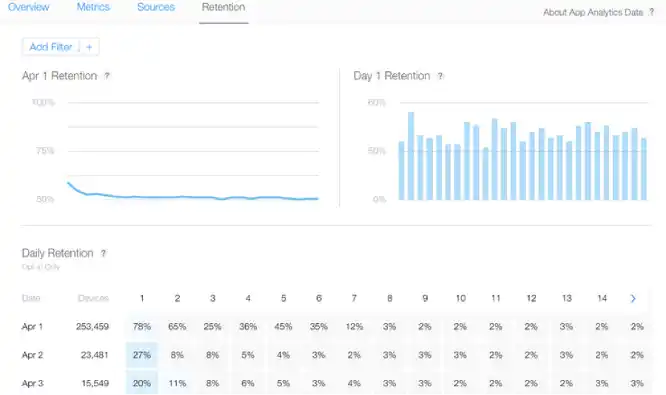Click the 12% cell in Apr 1 row

click(354, 327)
